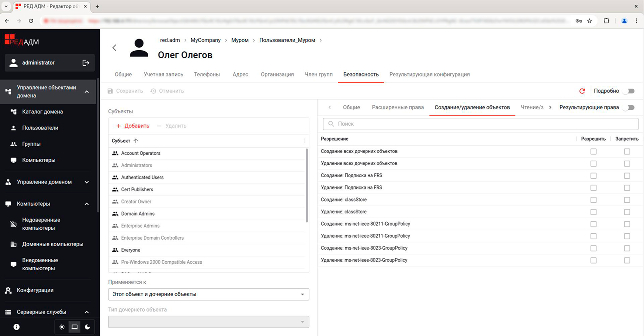The width and height of the screenshot is (644, 336).
Task: Check Разрешить for Удаление: ms-net-ieee-8023-GroupPolicy
Action: [593, 260]
